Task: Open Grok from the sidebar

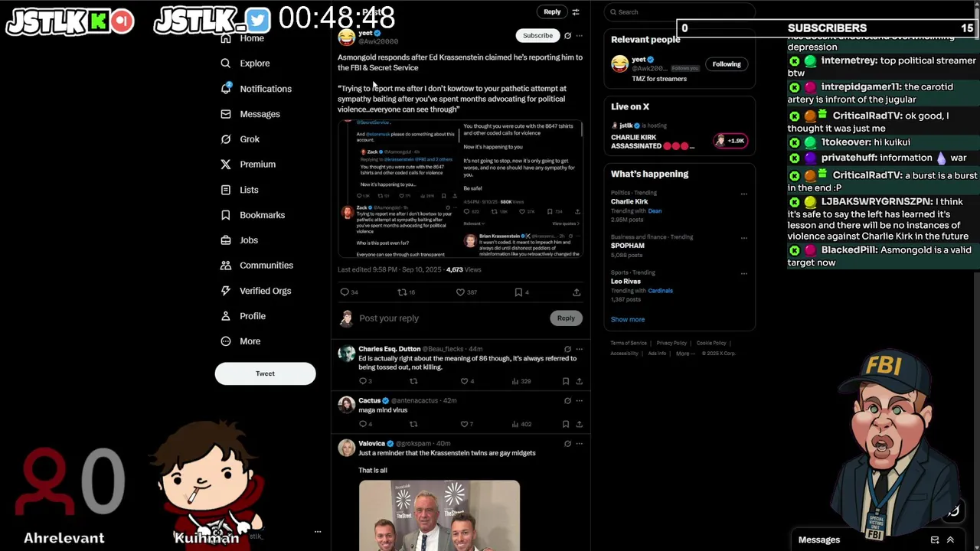Action: pos(240,139)
